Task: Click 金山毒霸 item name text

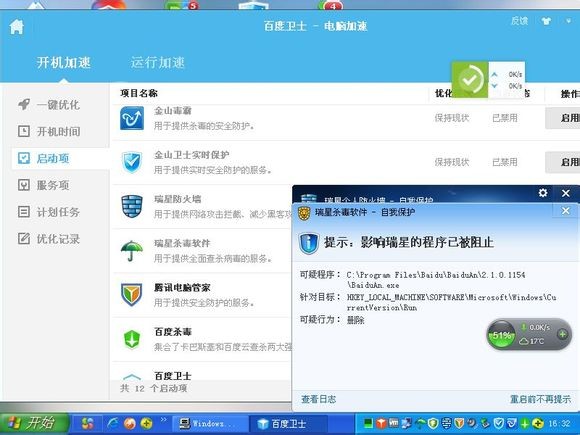Action: tap(173, 111)
